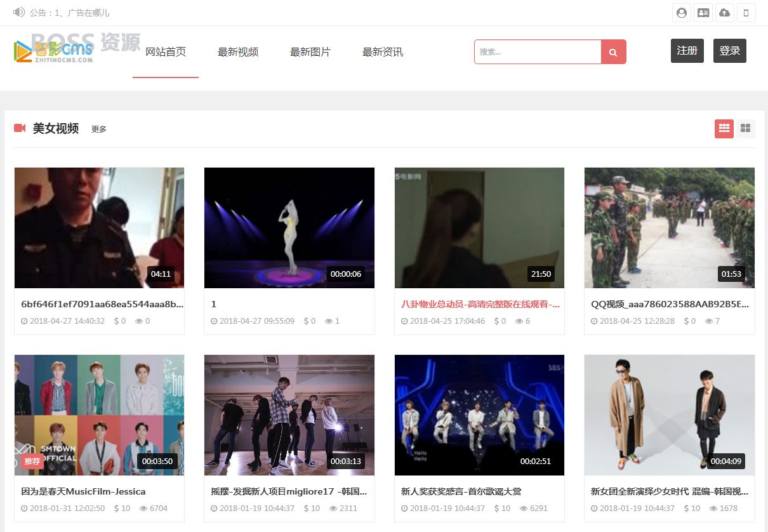The width and height of the screenshot is (768, 532).
Task: Open the user profile icon in top bar
Action: 682,13
